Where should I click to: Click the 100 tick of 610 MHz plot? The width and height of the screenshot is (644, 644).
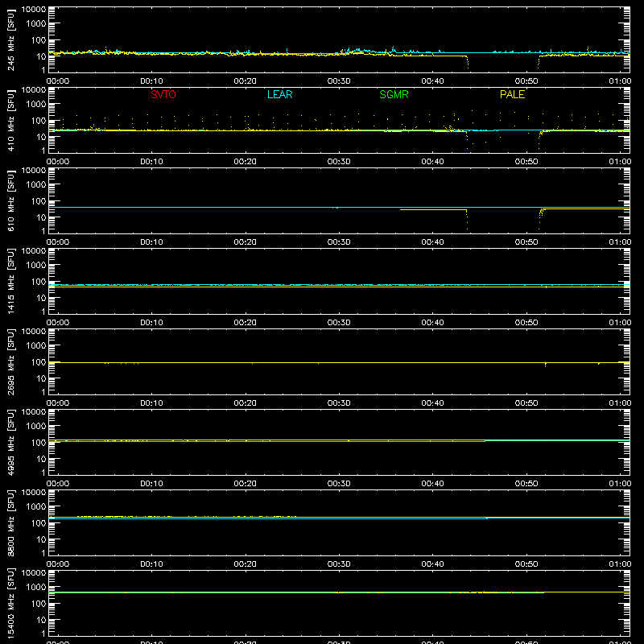click(x=39, y=201)
